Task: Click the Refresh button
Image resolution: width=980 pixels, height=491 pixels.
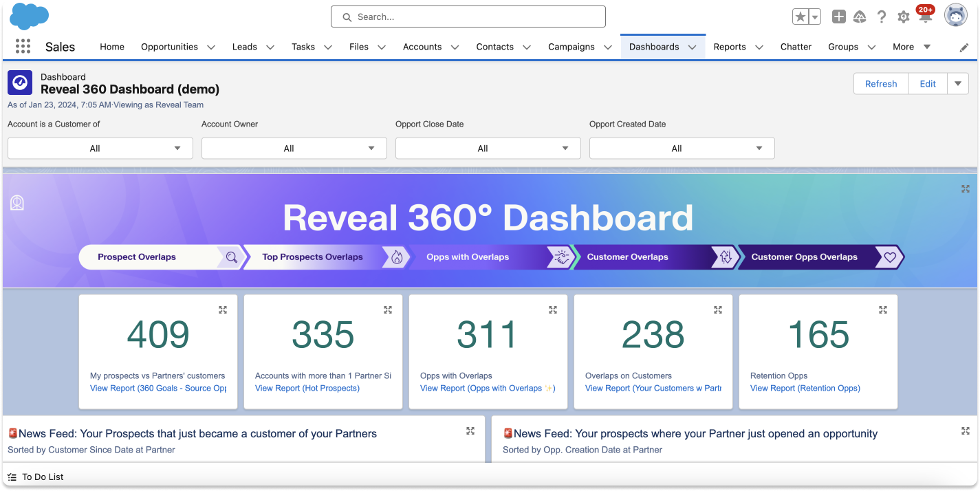Action: 881,84
